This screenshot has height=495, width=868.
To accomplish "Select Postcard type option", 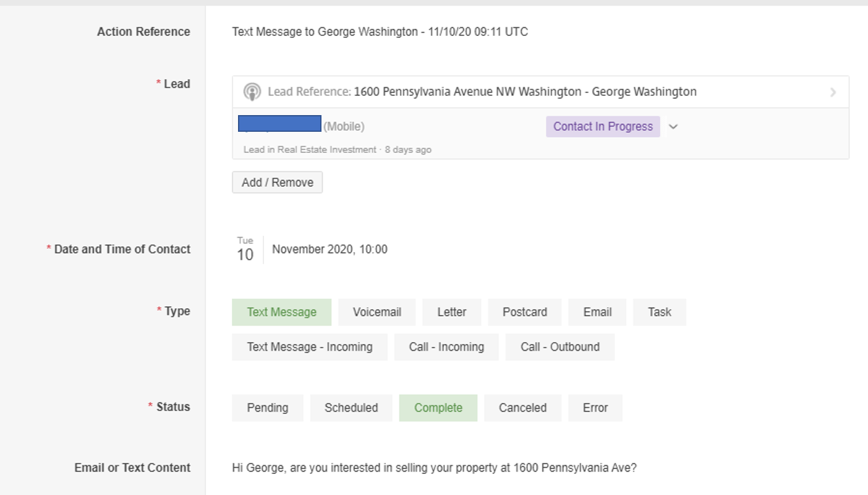I will [524, 312].
